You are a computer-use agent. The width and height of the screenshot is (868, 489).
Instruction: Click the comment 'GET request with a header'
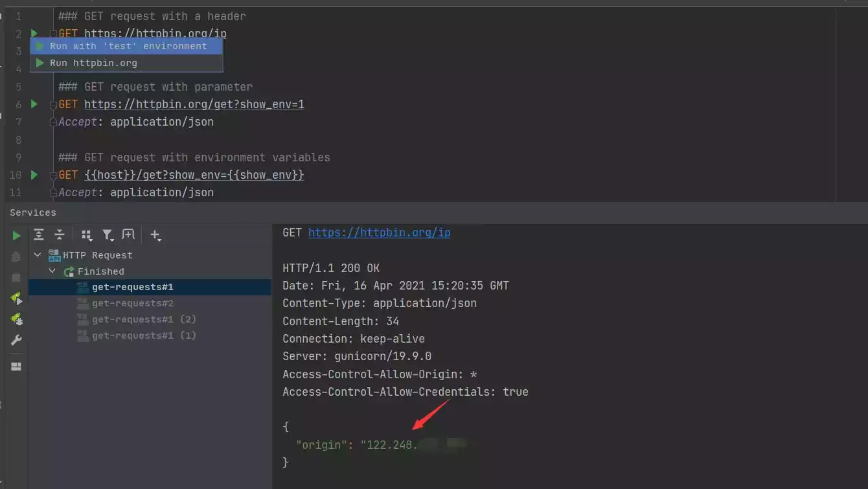152,16
